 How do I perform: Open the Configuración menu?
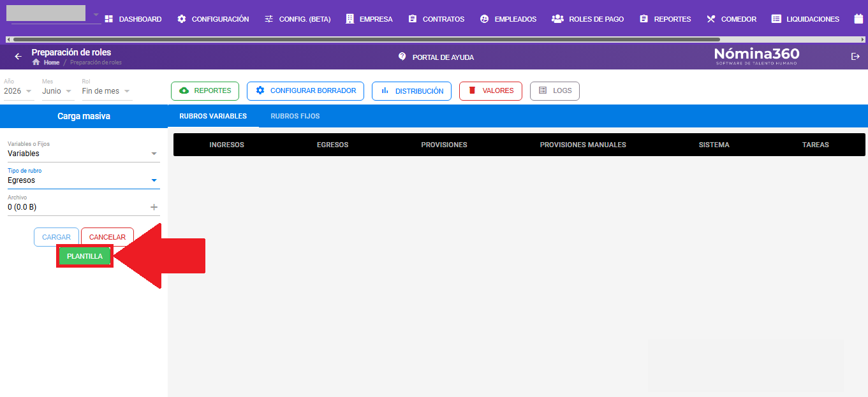point(213,19)
